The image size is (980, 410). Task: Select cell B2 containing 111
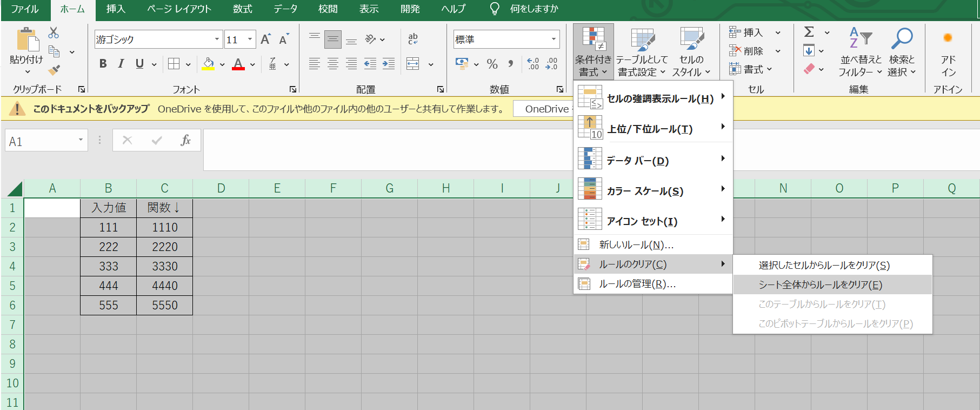click(x=109, y=228)
